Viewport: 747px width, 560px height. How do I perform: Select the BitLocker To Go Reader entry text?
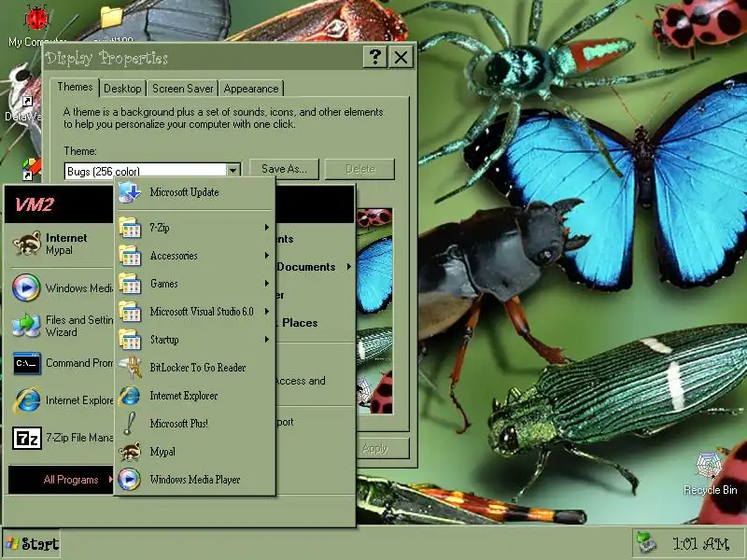point(198,368)
